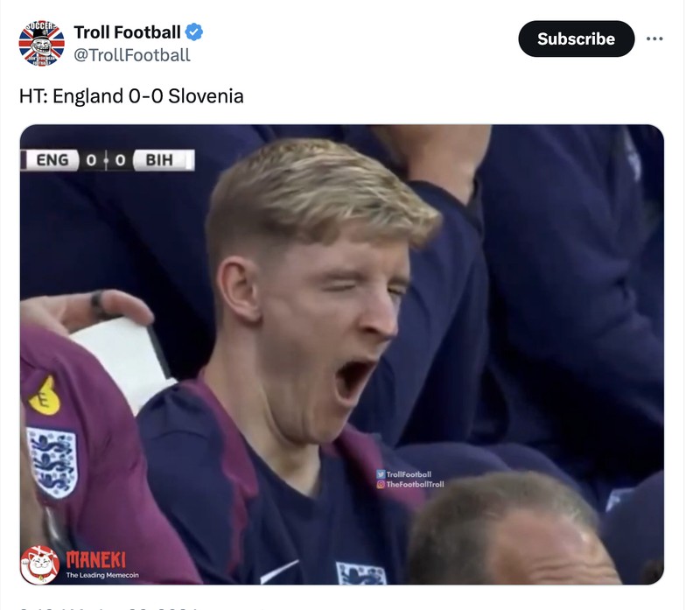Click the ENG scoreboard overlay
The width and height of the screenshot is (700, 610).
(x=52, y=159)
